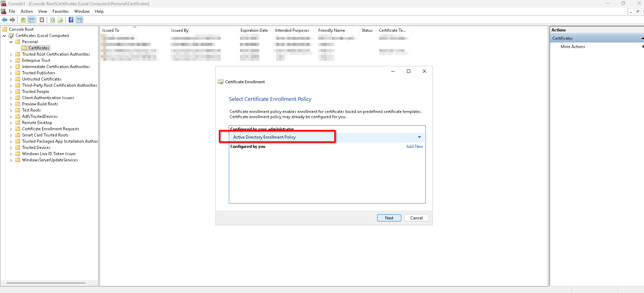This screenshot has height=293, width=644.
Task: Click the Export List toolbar icon
Action: coord(60,20)
